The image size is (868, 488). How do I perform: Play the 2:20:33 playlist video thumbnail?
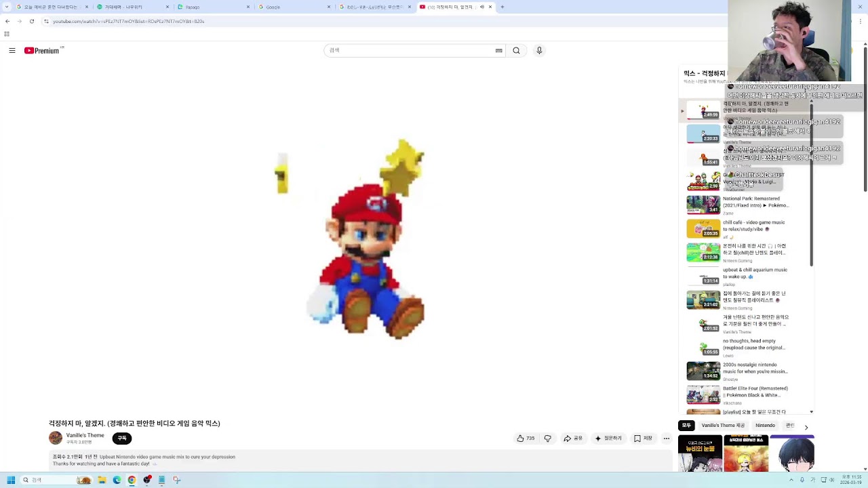tap(703, 134)
